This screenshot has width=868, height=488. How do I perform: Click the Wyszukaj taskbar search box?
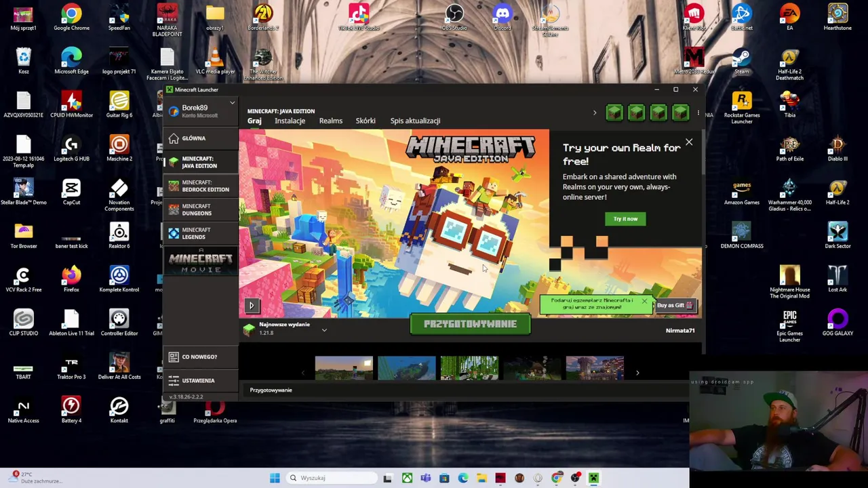[332, 478]
